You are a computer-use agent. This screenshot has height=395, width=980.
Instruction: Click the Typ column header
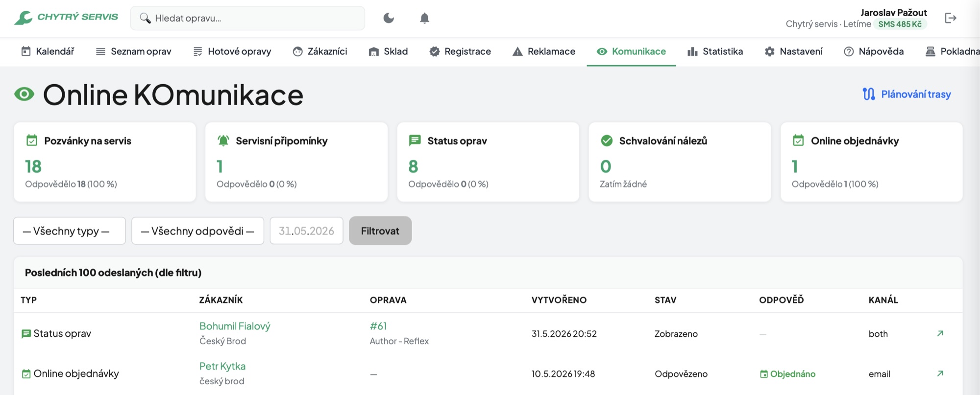click(x=29, y=300)
